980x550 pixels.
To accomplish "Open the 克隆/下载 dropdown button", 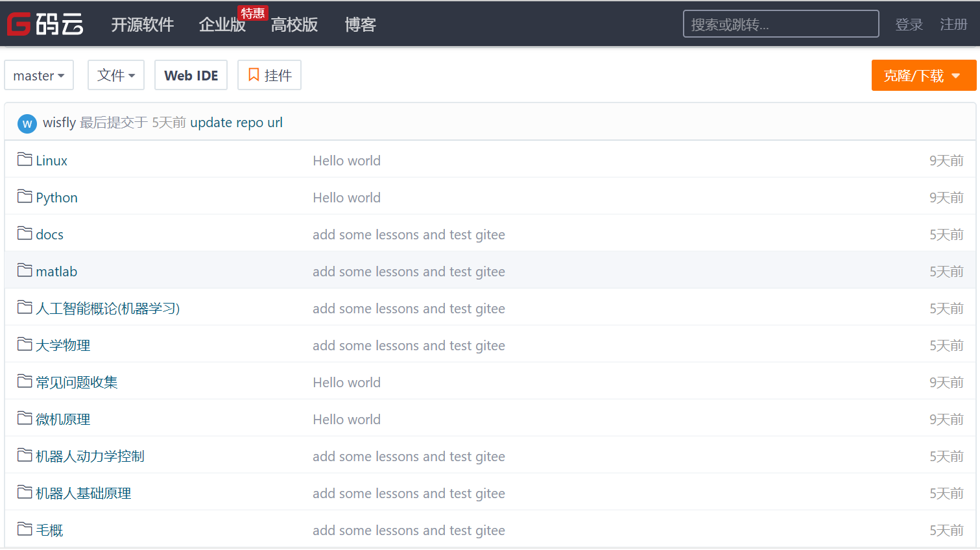I will 923,76.
